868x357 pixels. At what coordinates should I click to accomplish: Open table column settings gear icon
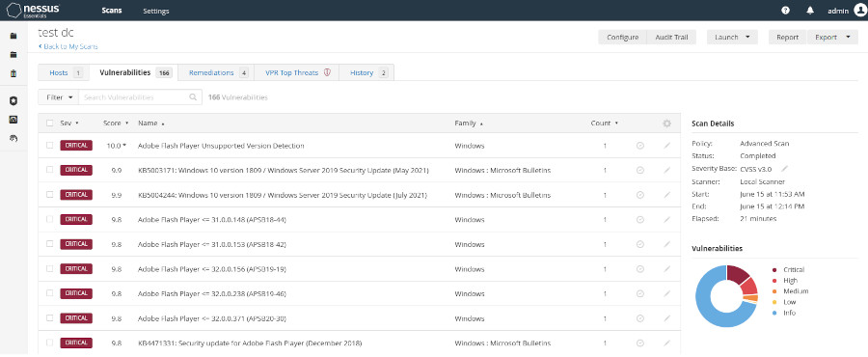point(667,124)
